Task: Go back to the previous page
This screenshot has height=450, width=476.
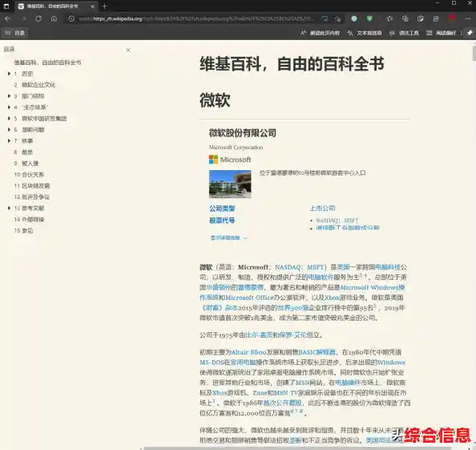Action: 7,18
